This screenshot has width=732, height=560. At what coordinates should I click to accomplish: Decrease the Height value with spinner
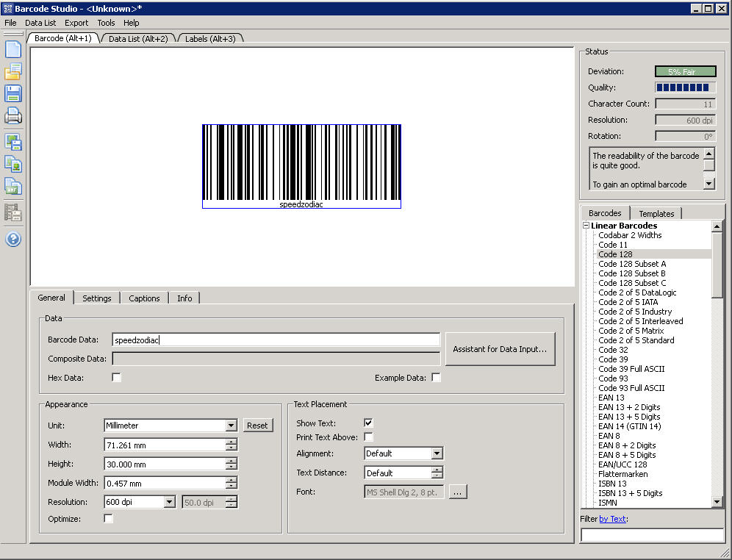click(x=231, y=467)
